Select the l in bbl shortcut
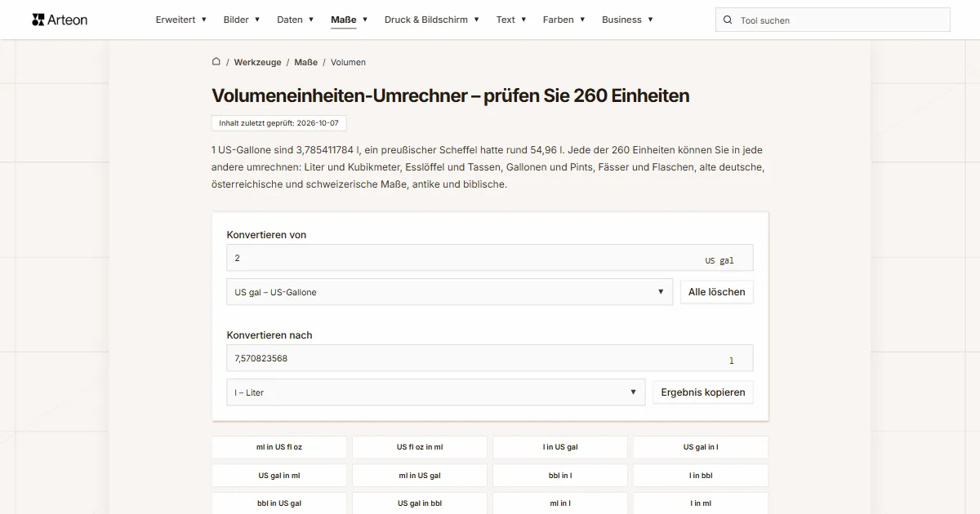This screenshot has width=980, height=514. tap(701, 476)
